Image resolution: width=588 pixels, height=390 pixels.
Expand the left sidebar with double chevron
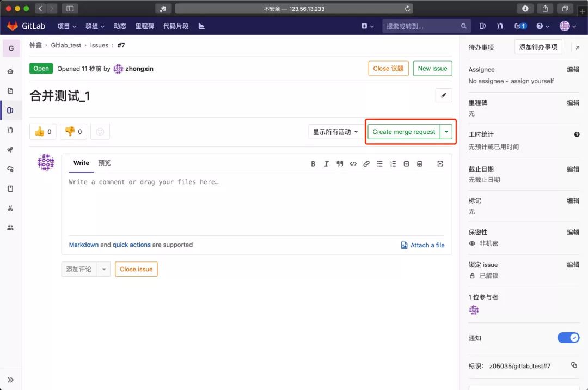[10, 380]
